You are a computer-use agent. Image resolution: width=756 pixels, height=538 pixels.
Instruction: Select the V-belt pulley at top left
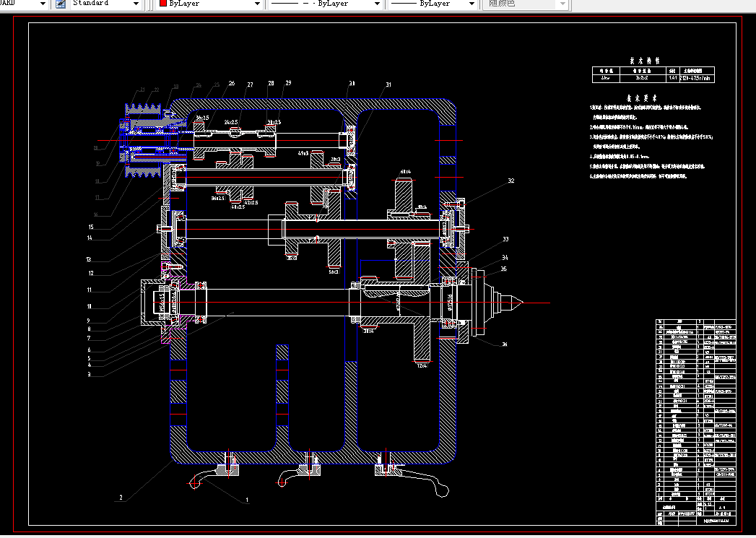[143, 140]
